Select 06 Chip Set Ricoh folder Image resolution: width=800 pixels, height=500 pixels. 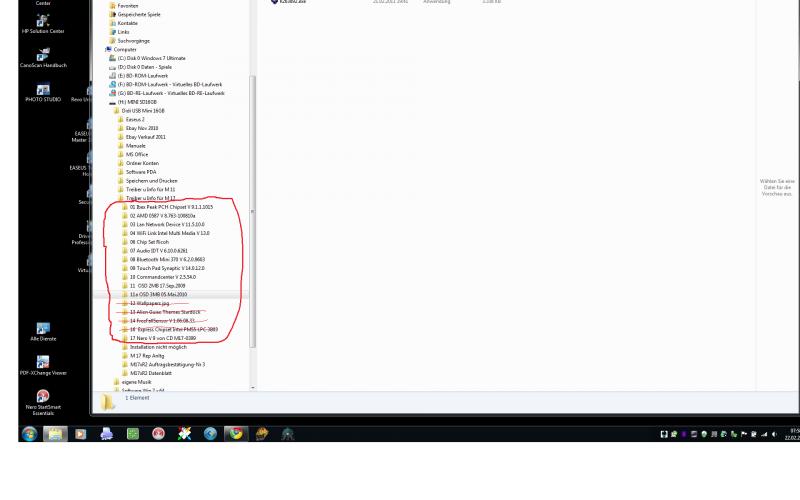click(145, 242)
